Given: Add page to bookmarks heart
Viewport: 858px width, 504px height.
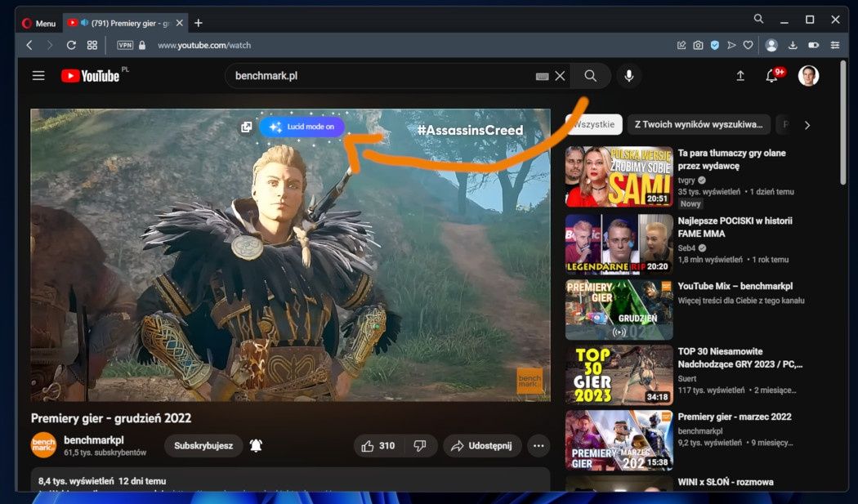Looking at the screenshot, I should click(x=748, y=46).
